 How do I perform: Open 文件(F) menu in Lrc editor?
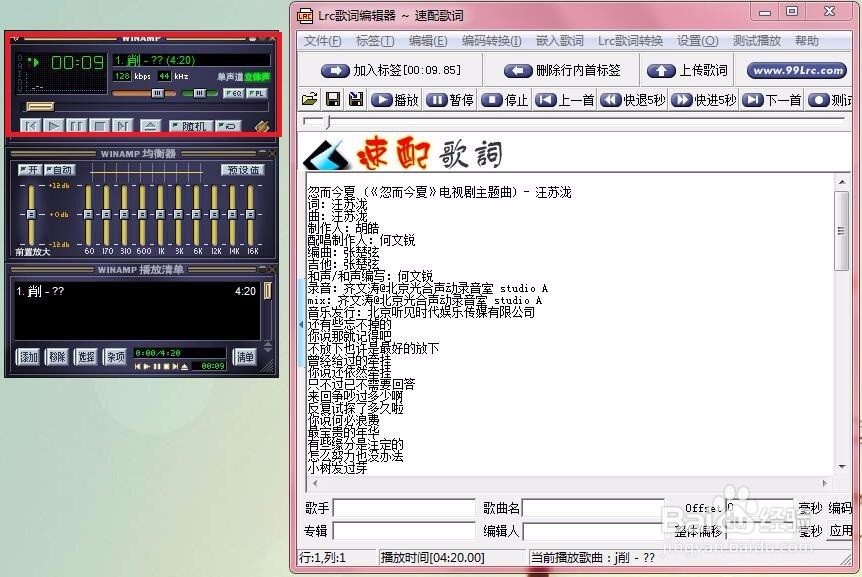[322, 41]
